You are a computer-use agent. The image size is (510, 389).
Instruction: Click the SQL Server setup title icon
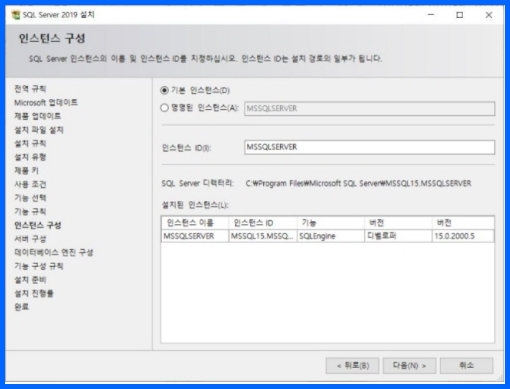pyautogui.click(x=16, y=15)
